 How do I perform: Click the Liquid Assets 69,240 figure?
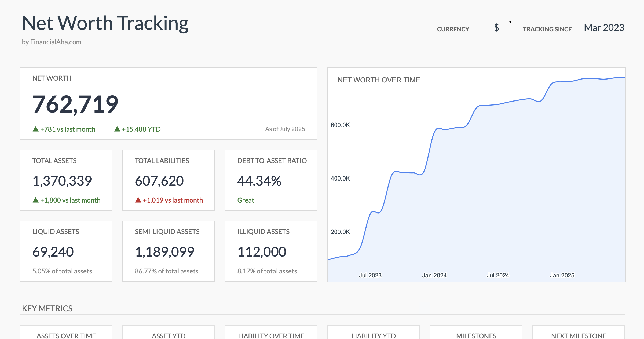pyautogui.click(x=53, y=252)
